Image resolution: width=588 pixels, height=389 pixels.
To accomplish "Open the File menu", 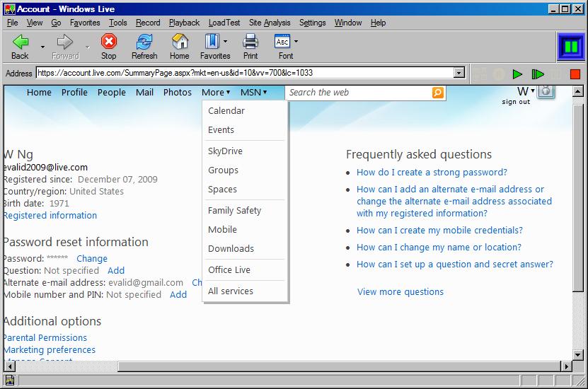I will coord(12,23).
